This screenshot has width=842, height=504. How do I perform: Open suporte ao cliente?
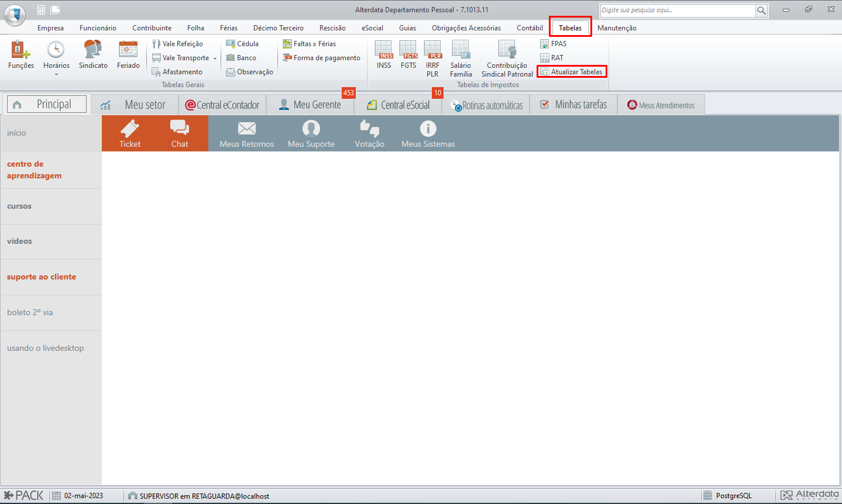coord(51,277)
